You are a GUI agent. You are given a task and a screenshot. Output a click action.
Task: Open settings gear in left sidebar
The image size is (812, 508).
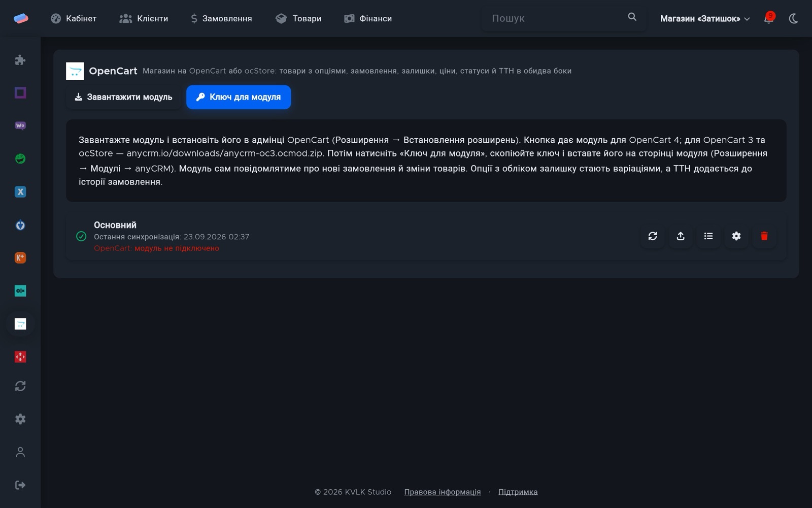click(x=20, y=419)
